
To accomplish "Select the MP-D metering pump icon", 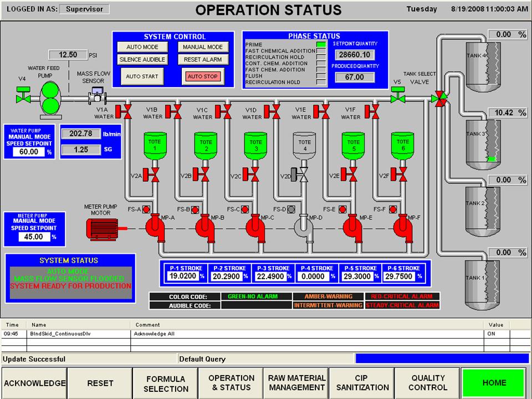I will click(304, 227).
